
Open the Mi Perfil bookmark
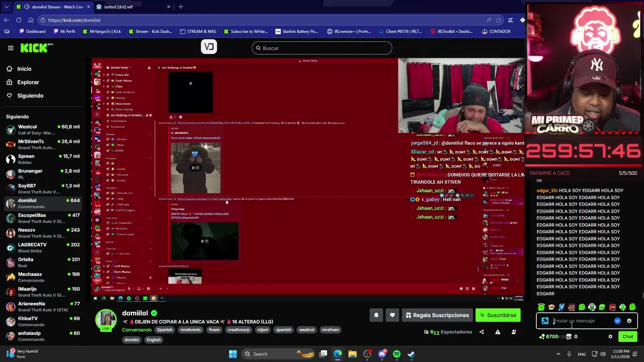(63, 31)
